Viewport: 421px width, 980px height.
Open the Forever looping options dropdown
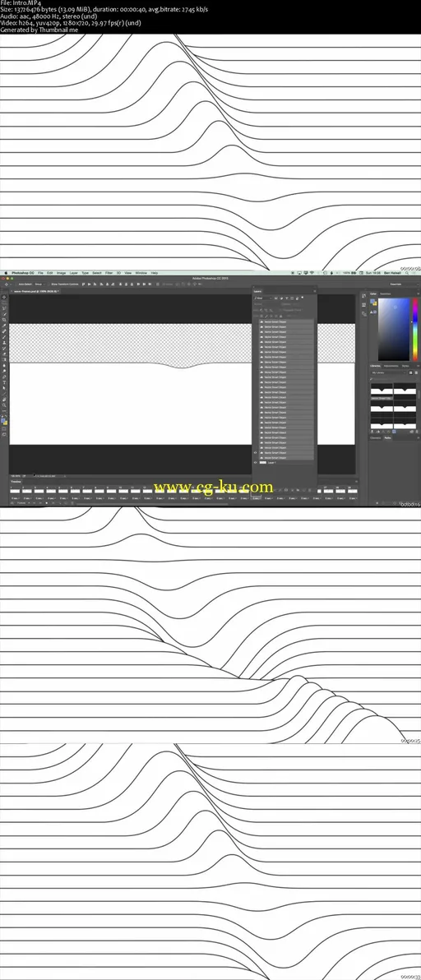[x=22, y=502]
